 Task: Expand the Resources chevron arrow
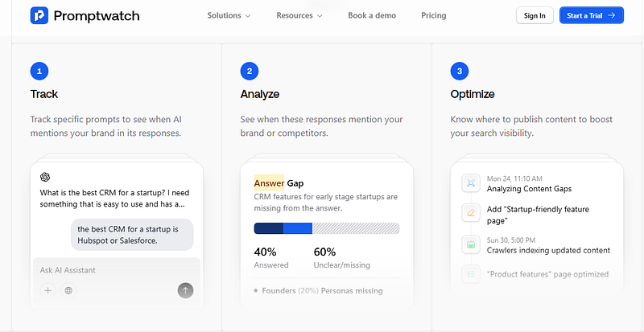[x=320, y=16]
